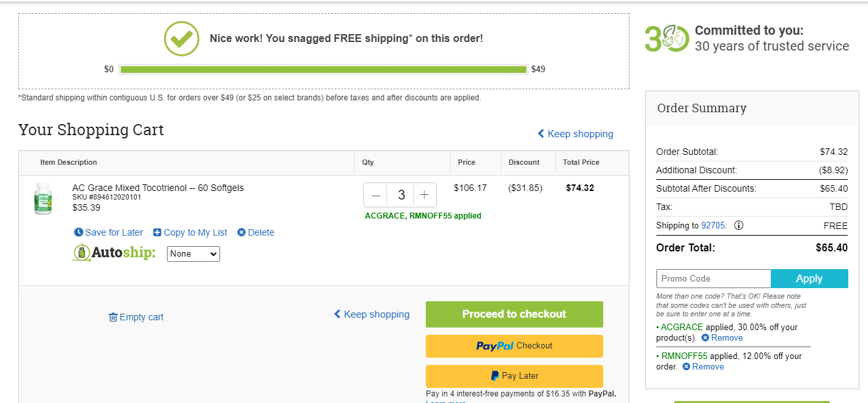Click the Delete item x icon
868x403 pixels.
pos(241,232)
